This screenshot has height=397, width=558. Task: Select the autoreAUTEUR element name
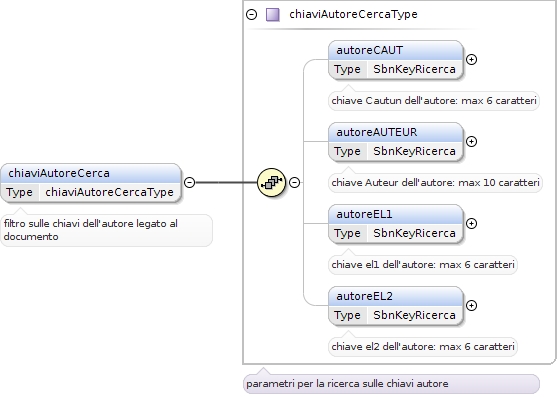click(x=377, y=132)
